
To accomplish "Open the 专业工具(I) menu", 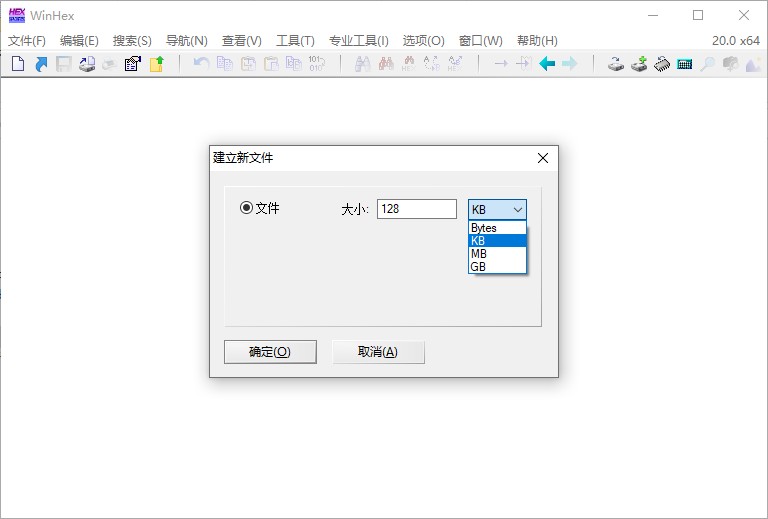I will click(359, 41).
